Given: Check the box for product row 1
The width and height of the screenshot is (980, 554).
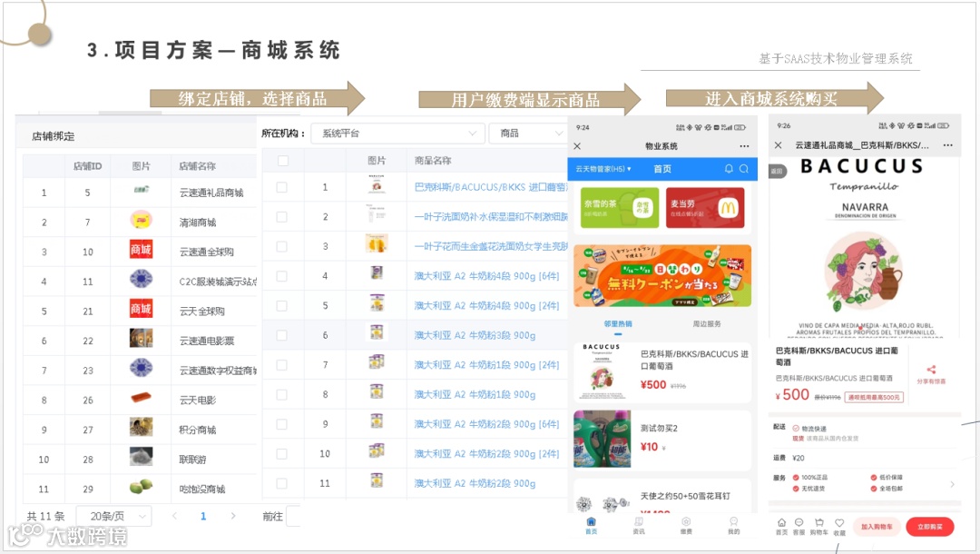Looking at the screenshot, I should click(282, 187).
